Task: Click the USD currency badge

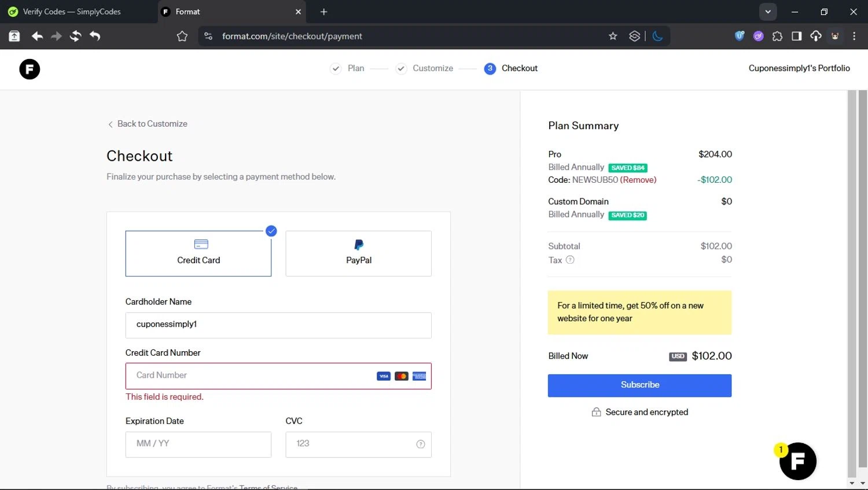Action: click(678, 356)
